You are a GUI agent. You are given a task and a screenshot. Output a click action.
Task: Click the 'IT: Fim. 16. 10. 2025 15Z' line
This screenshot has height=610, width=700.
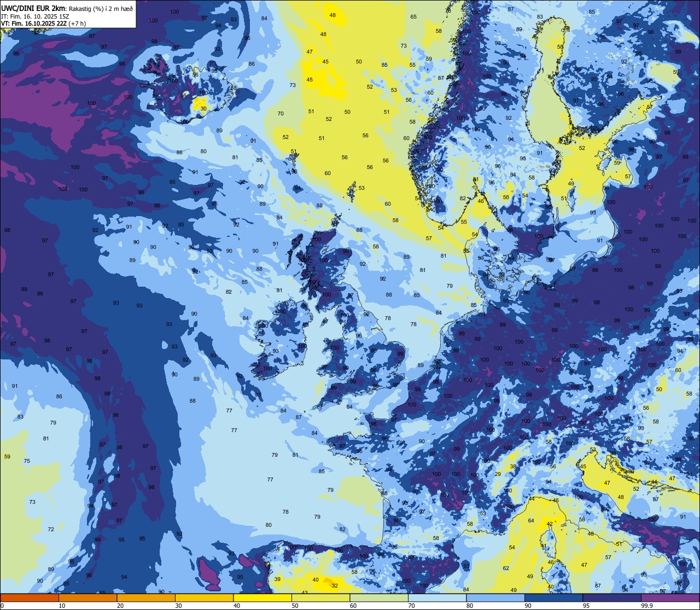click(34, 16)
